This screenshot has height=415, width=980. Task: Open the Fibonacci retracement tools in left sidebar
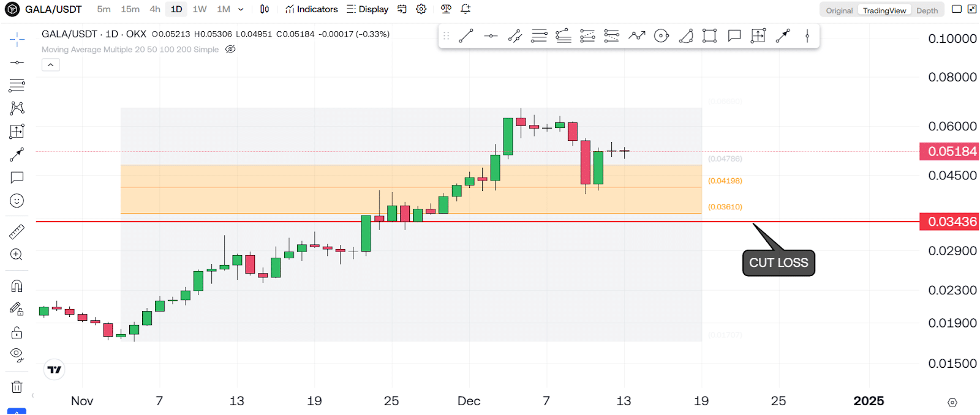pos(17,85)
